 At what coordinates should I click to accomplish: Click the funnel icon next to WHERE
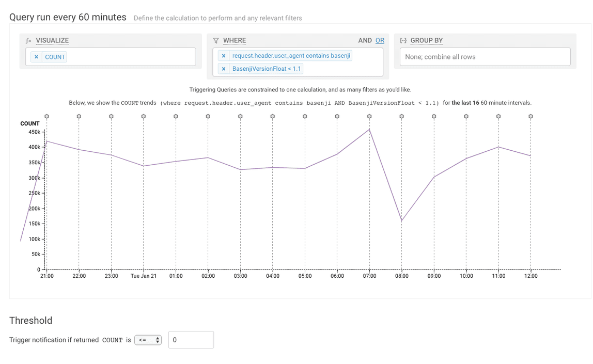click(216, 40)
